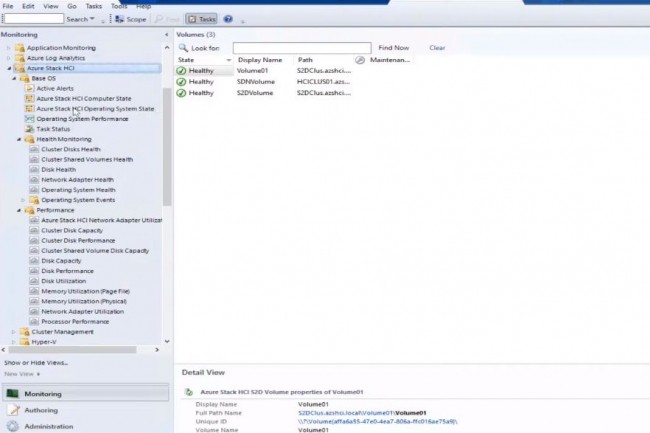650x433 pixels.
Task: Select Network Adapter Utilization under Performance
Action: [x=82, y=312]
